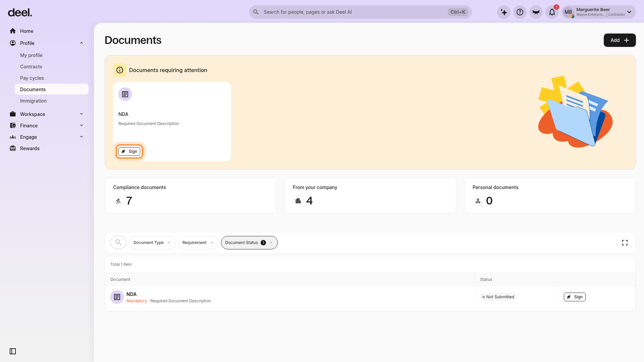The height and width of the screenshot is (362, 644).
Task: Open From your company card
Action: (x=370, y=195)
